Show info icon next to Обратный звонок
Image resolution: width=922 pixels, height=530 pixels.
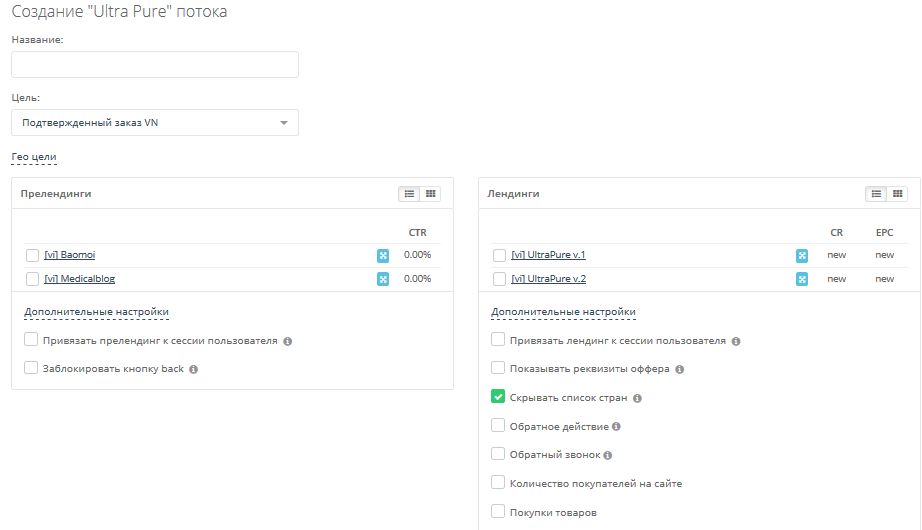[607, 455]
